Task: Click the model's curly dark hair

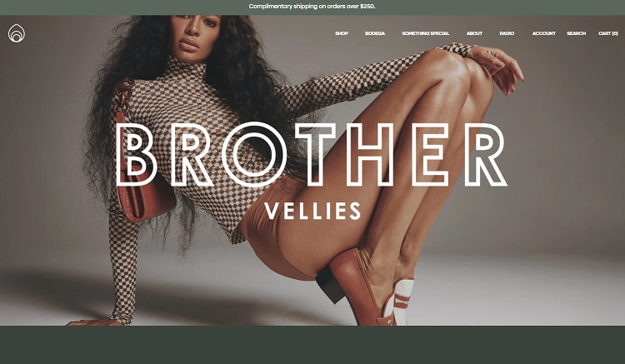Action: click(247, 72)
